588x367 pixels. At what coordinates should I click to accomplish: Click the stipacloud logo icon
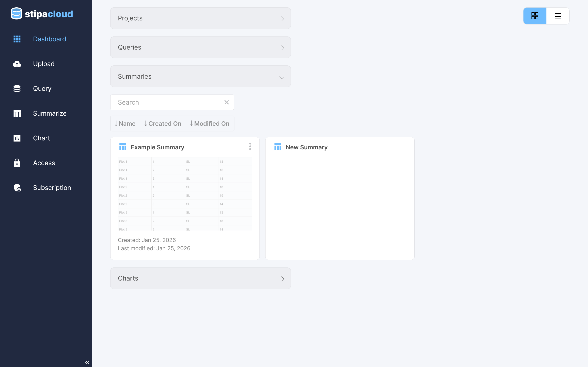tap(17, 13)
